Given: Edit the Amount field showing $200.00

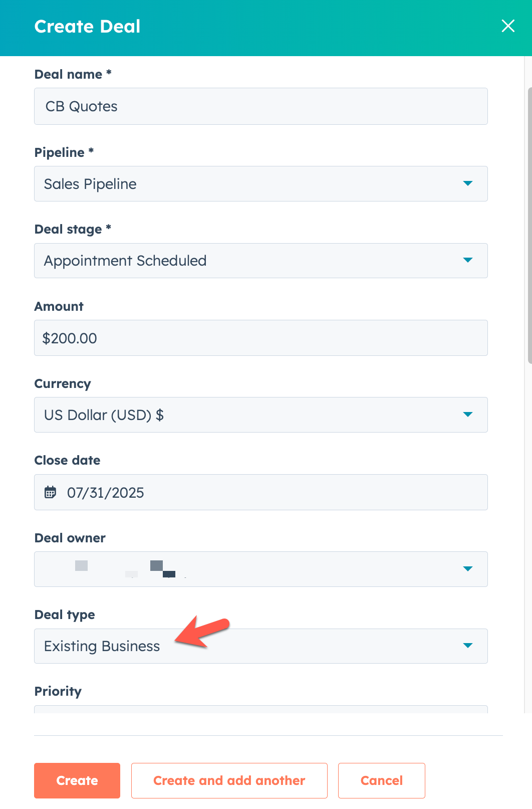Looking at the screenshot, I should (x=260, y=338).
